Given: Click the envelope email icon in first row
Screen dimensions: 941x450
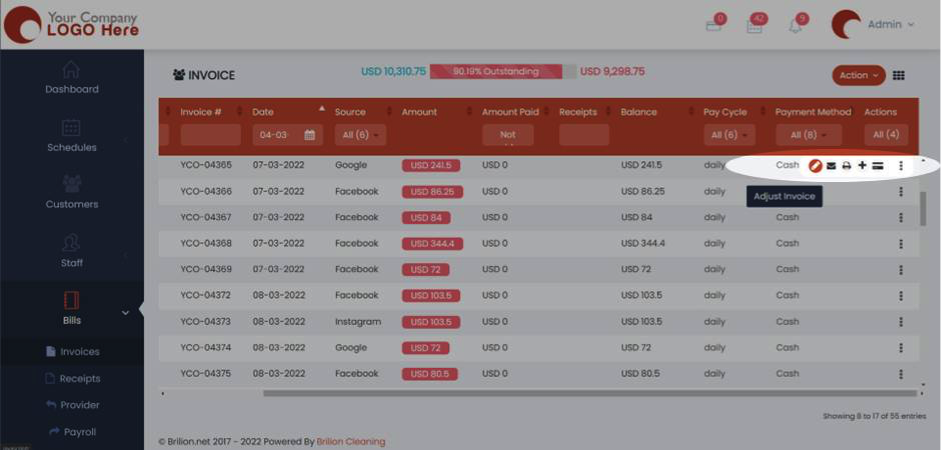Looking at the screenshot, I should coord(831,166).
